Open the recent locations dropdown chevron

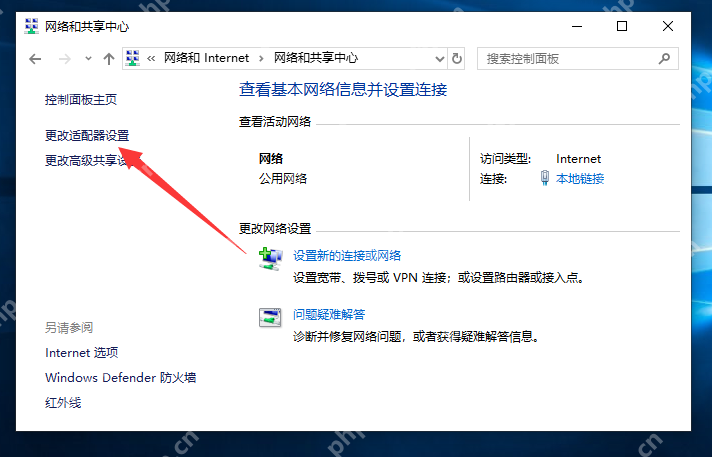(x=88, y=59)
